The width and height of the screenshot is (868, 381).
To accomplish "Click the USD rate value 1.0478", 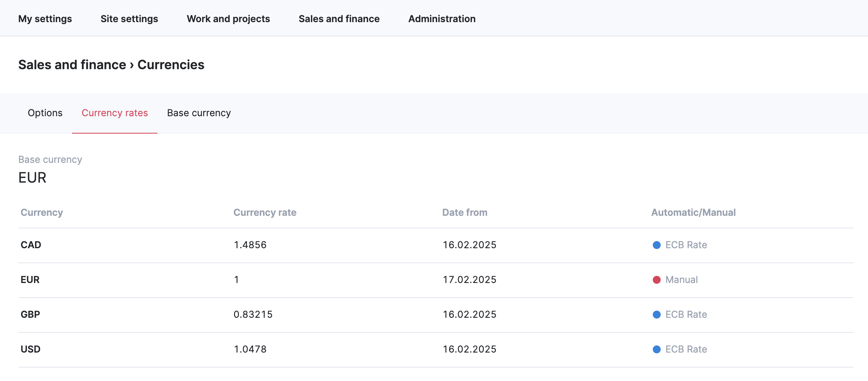I will [250, 349].
